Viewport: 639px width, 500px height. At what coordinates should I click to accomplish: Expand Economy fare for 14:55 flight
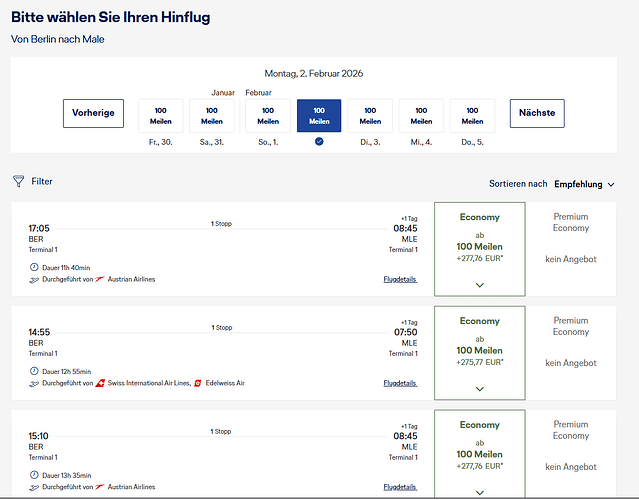point(479,388)
